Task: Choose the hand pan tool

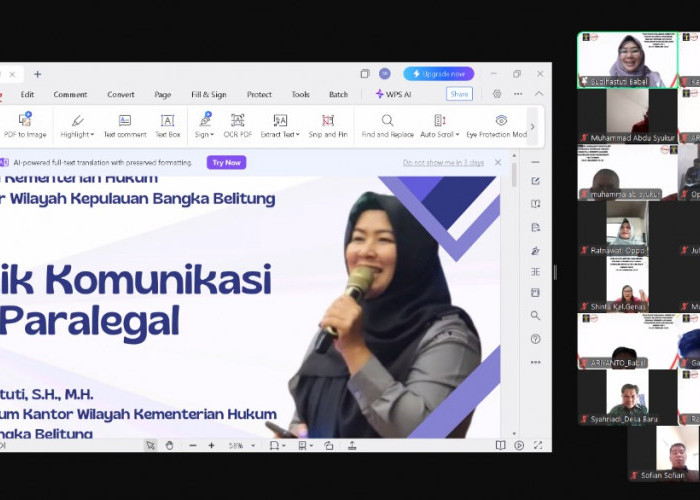Action: (169, 445)
